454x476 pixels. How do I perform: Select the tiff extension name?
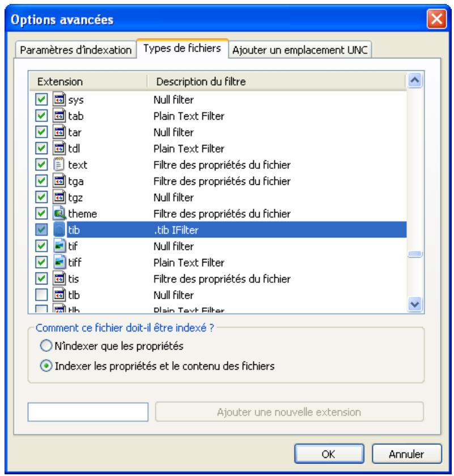point(75,262)
